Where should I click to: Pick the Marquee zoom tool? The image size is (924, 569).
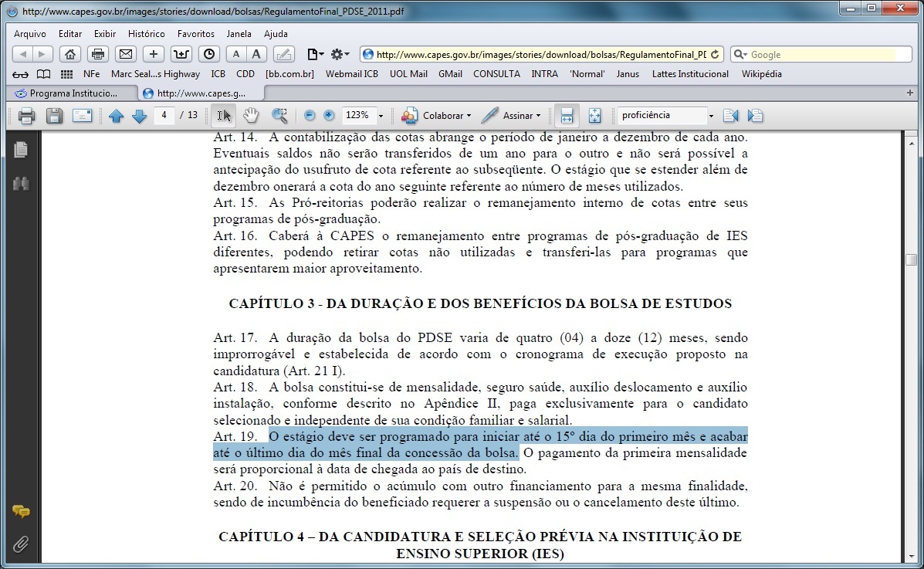point(279,116)
